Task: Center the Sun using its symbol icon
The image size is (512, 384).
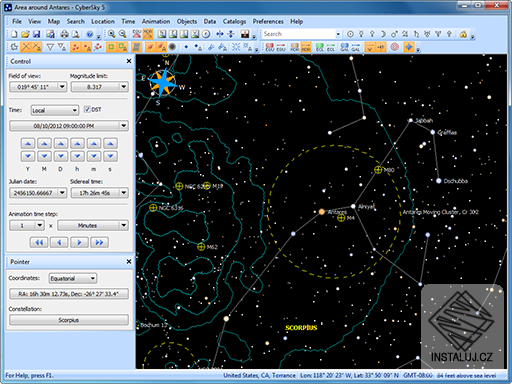Action: click(x=350, y=34)
